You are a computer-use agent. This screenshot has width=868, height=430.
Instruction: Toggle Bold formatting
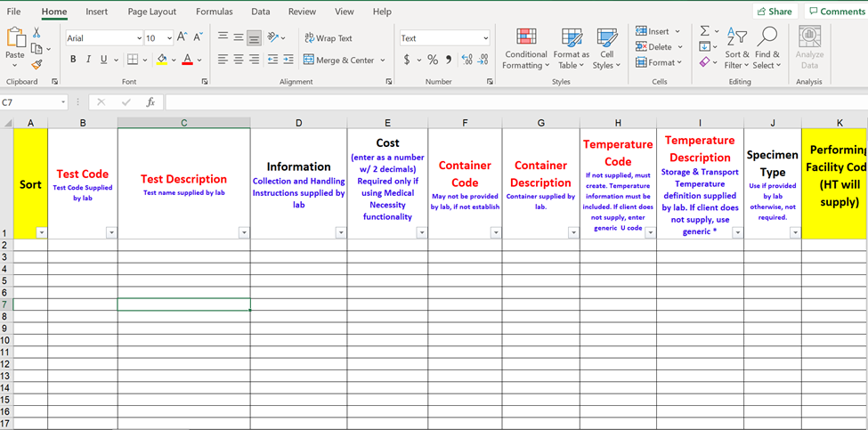[73, 60]
